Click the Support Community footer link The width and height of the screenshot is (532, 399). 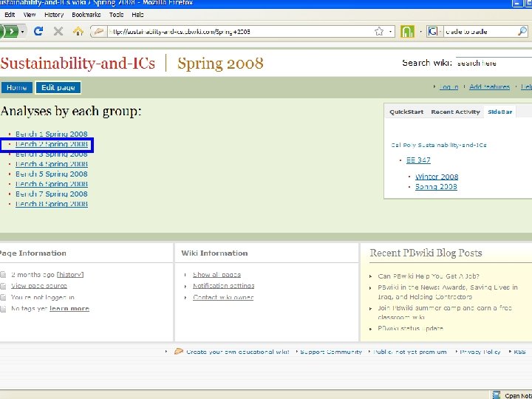pos(331,352)
